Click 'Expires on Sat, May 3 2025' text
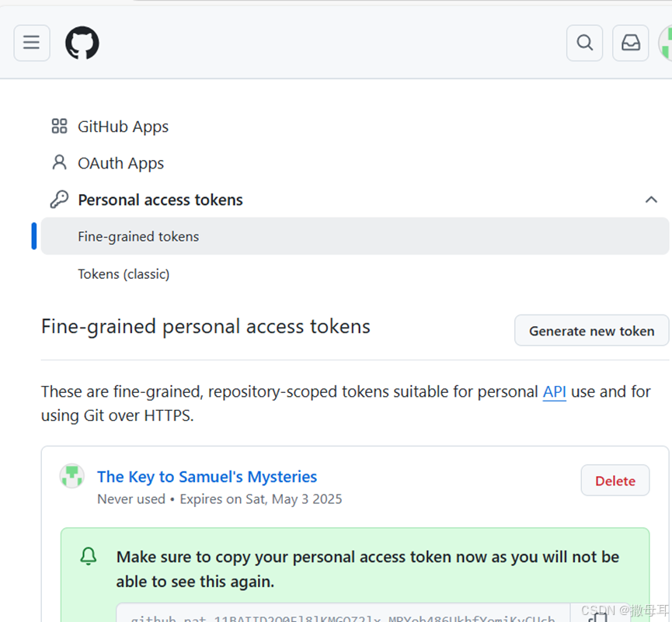Viewport: 672px width, 622px height. (x=261, y=499)
